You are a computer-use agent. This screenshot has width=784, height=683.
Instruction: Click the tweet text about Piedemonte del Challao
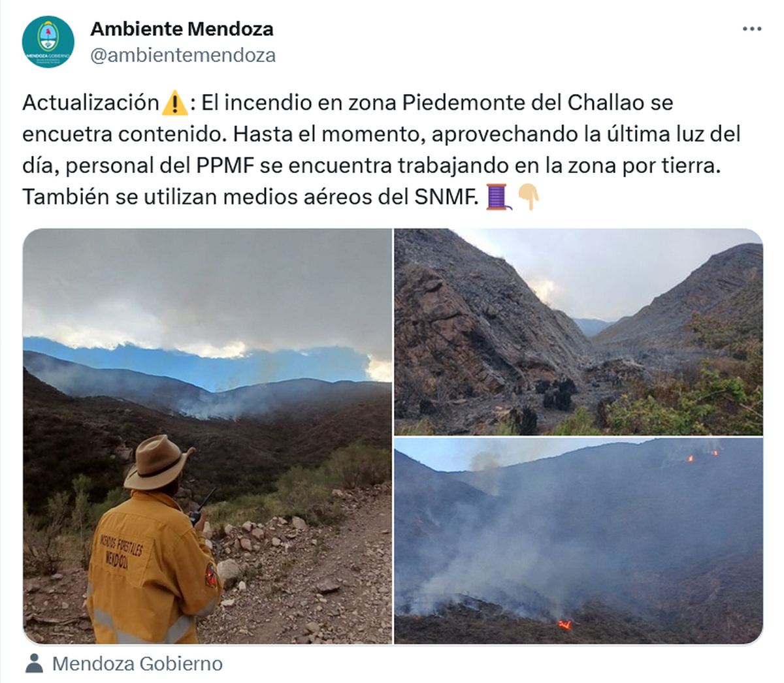pyautogui.click(x=382, y=150)
